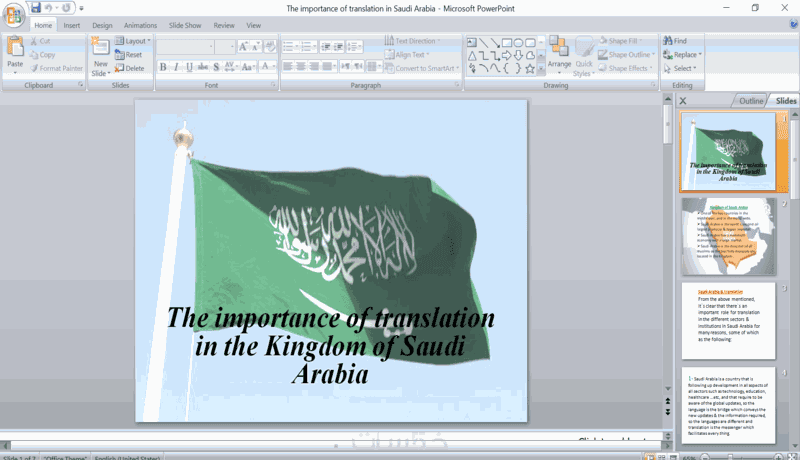Select slide 4 thumbnail

coord(729,405)
